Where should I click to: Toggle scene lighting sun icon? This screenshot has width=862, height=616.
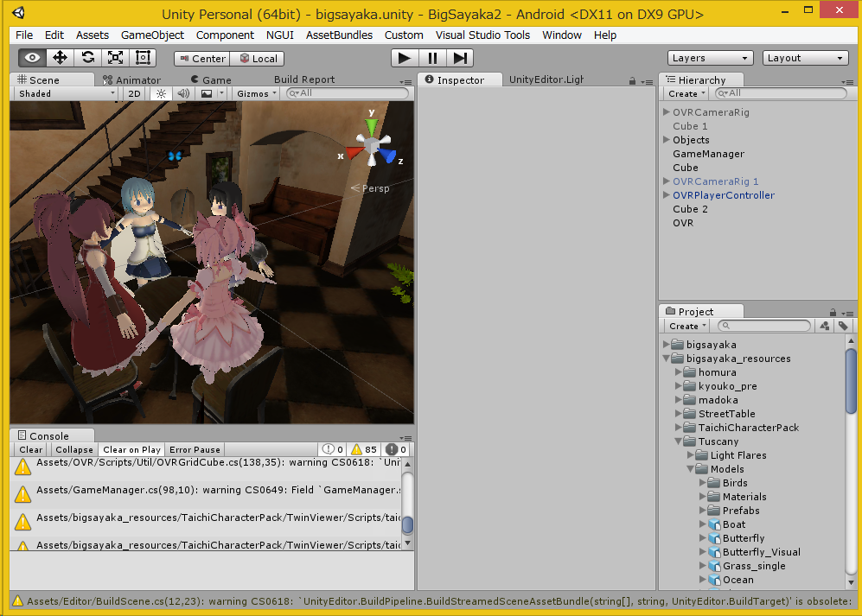(x=161, y=93)
